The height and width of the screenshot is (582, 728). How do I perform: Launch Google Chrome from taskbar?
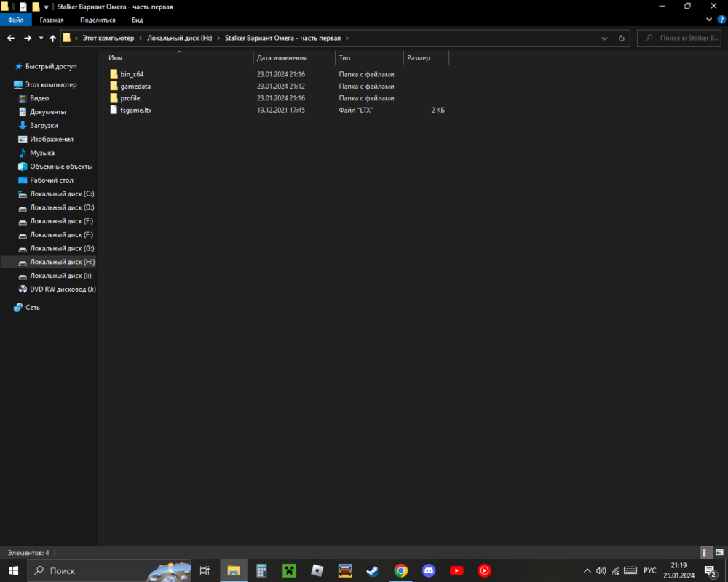(400, 570)
